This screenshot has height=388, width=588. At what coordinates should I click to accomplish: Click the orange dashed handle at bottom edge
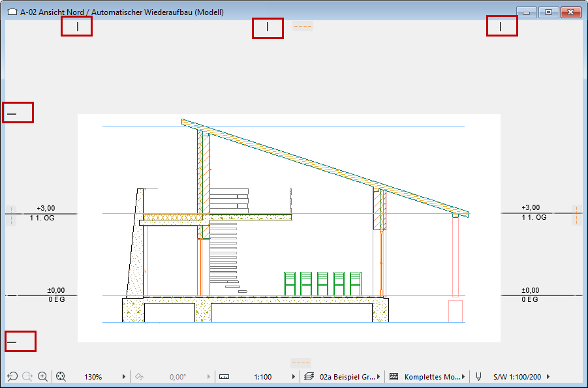point(301,363)
